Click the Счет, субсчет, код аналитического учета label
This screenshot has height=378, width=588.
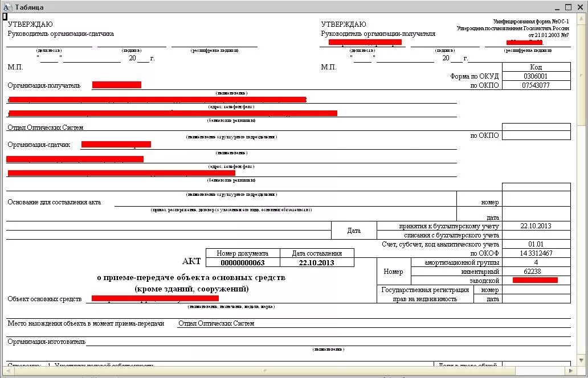(440, 244)
